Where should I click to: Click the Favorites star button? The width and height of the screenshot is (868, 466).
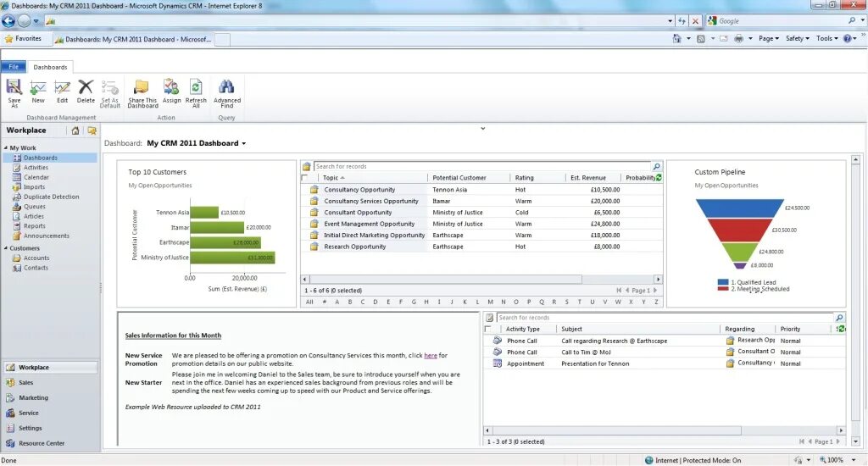pyautogui.click(x=23, y=39)
